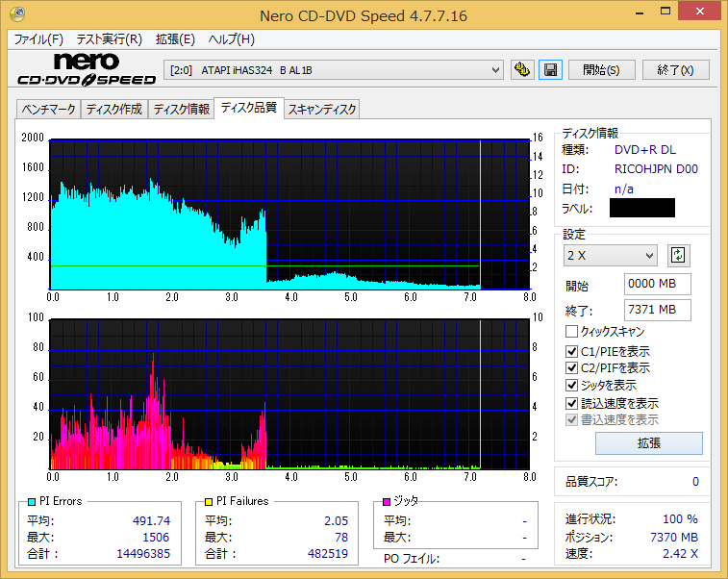
Task: Maximize the Nero CD-DVD Speed window
Action: [665, 12]
